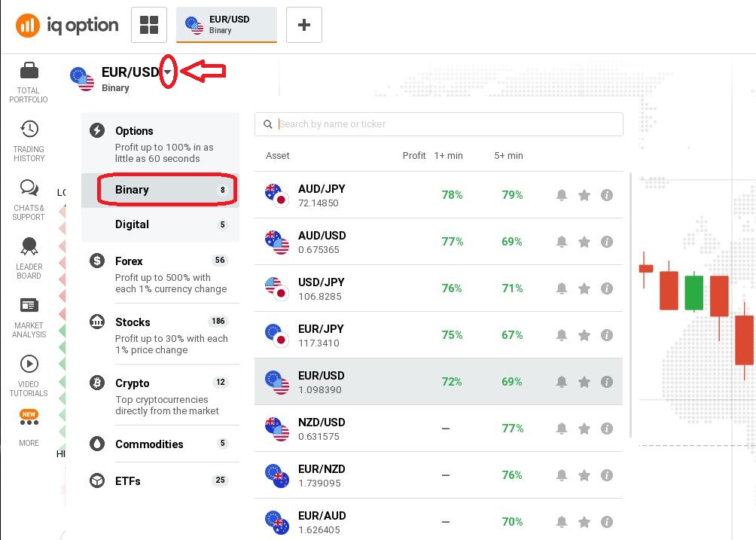The height and width of the screenshot is (540, 756).
Task: Choose the EUR/JPY asset row
Action: (x=439, y=335)
